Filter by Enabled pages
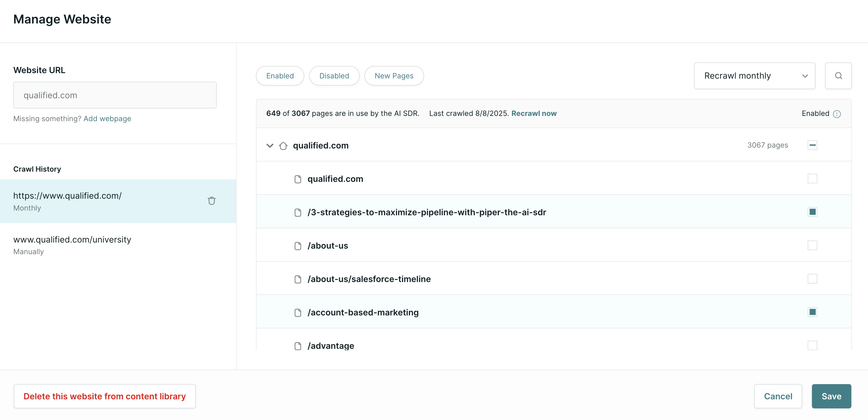Screen dimensions: 868x420 (280, 76)
